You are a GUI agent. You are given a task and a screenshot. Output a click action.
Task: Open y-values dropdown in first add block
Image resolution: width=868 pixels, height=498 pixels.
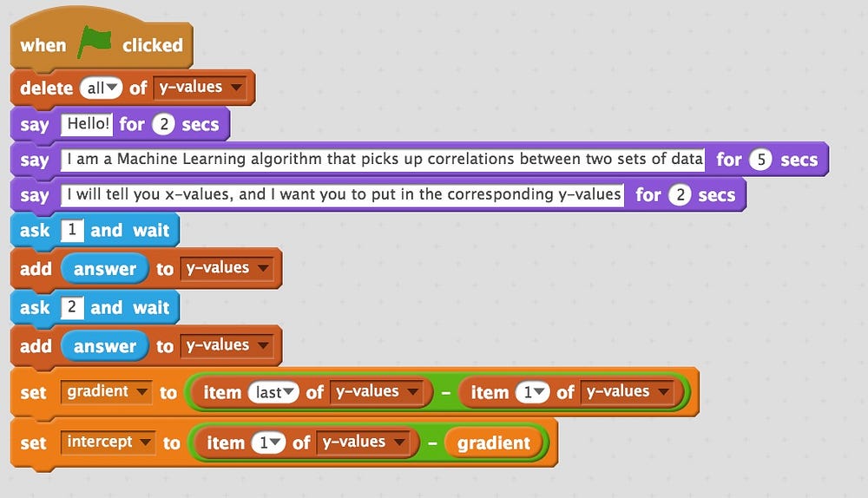(227, 268)
